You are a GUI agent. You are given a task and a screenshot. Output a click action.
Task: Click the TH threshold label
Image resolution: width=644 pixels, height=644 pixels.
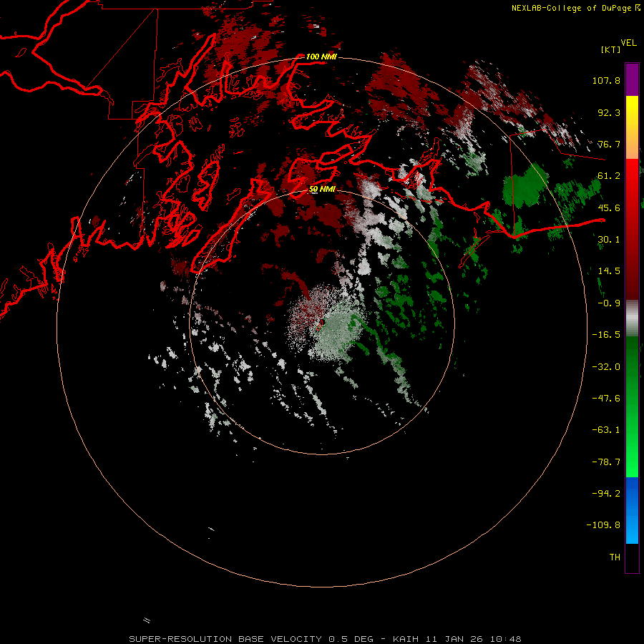click(x=615, y=557)
